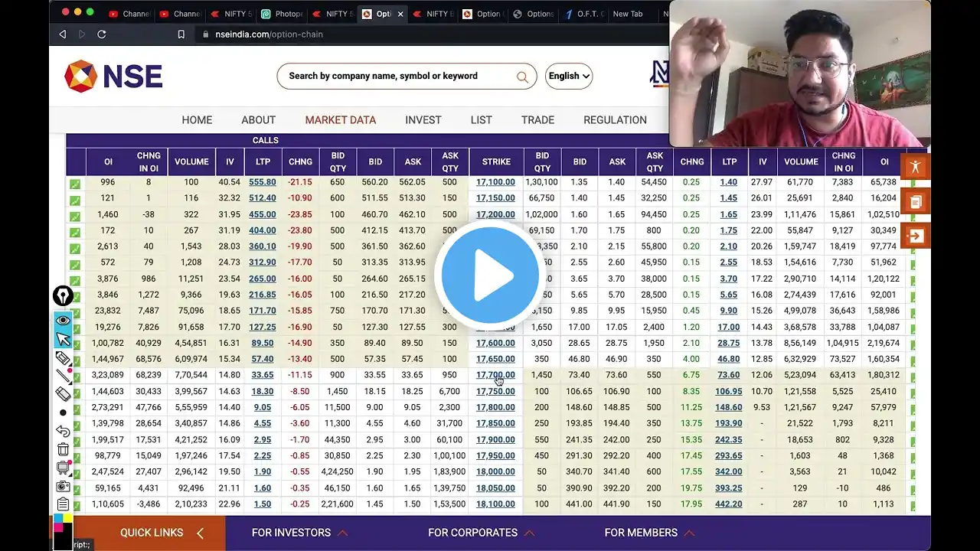This screenshot has height=551, width=980.
Task: Click the orange documents icon
Action: (916, 201)
